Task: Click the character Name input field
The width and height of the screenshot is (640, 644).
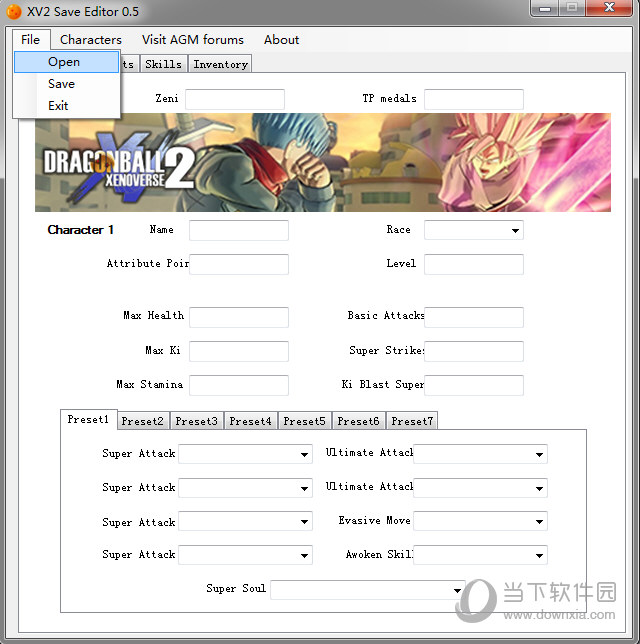Action: [239, 230]
